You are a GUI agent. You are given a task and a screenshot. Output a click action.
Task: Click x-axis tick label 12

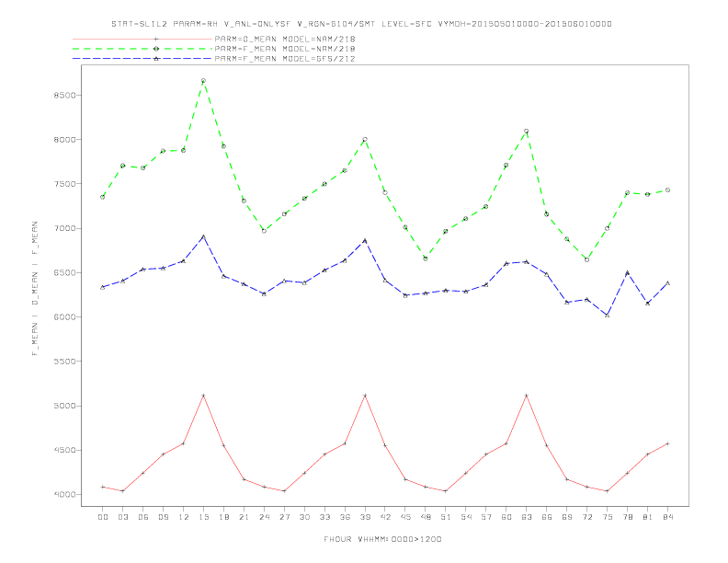click(184, 517)
